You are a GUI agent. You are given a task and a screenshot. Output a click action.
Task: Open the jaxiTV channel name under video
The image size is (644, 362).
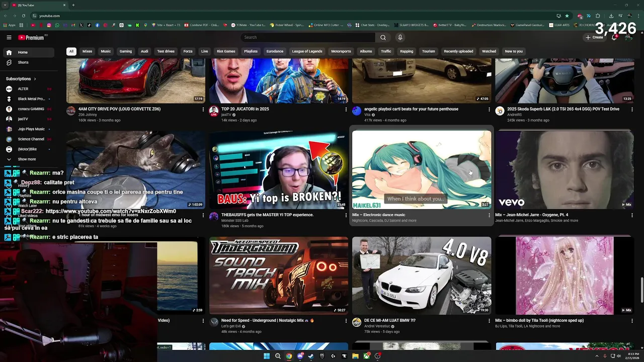226,115
